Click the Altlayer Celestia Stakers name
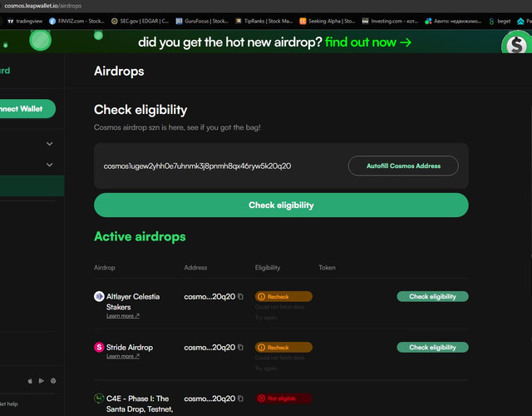The height and width of the screenshot is (416, 532). 133,301
